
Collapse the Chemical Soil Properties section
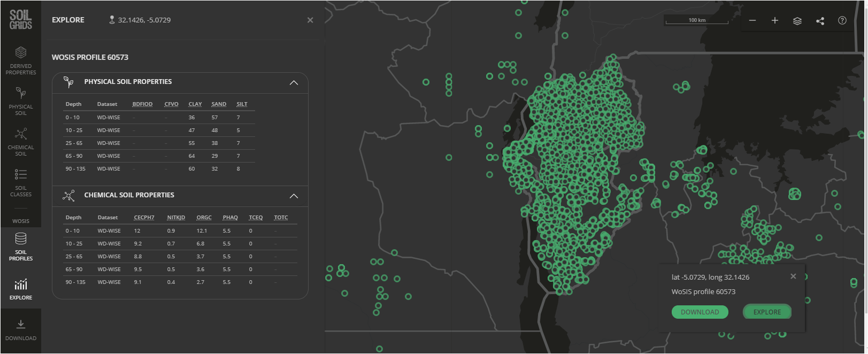[294, 196]
